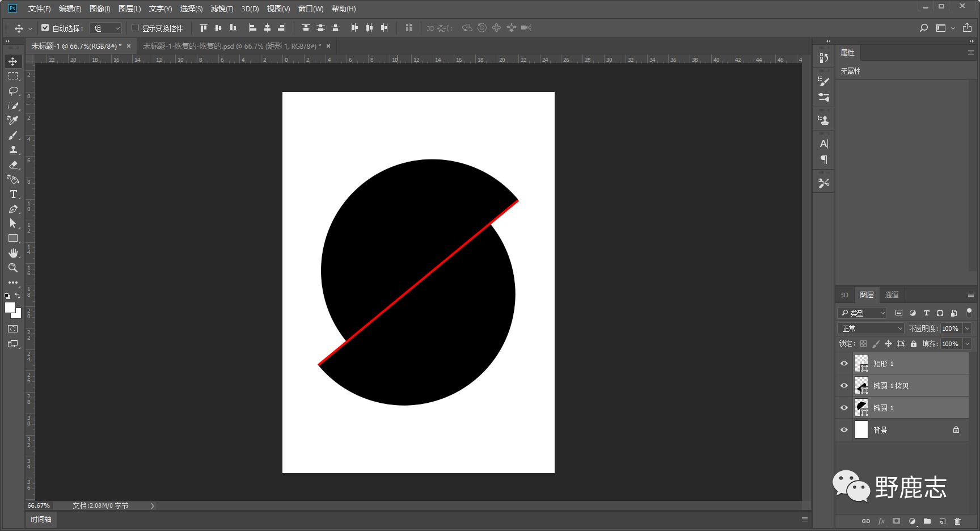Viewport: 980px width, 531px height.
Task: Hide the 矩形 1 layer
Action: pyautogui.click(x=844, y=364)
